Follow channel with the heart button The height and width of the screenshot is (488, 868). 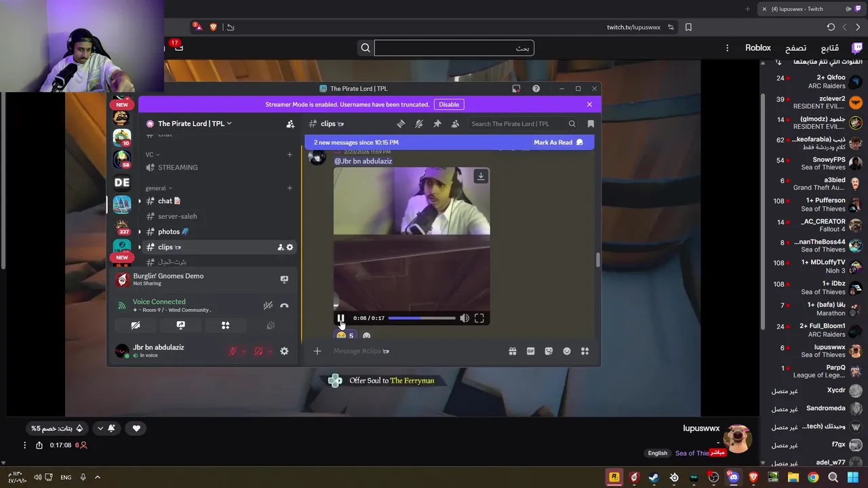[x=136, y=428]
